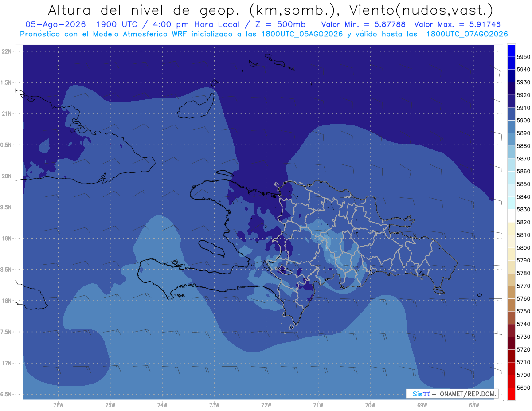Image resolution: width=532 pixels, height=411 pixels.
Task: Click the '18N' latitude axis label
Action: click(7, 301)
